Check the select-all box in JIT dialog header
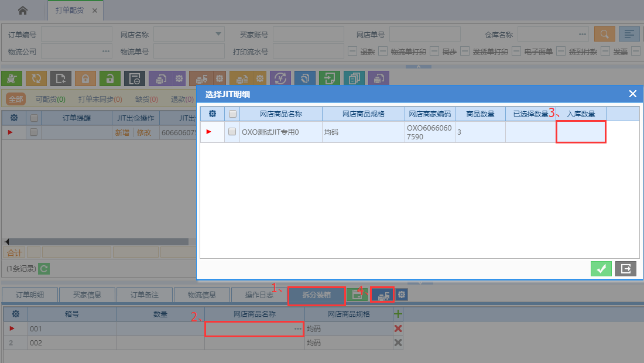 tap(232, 114)
